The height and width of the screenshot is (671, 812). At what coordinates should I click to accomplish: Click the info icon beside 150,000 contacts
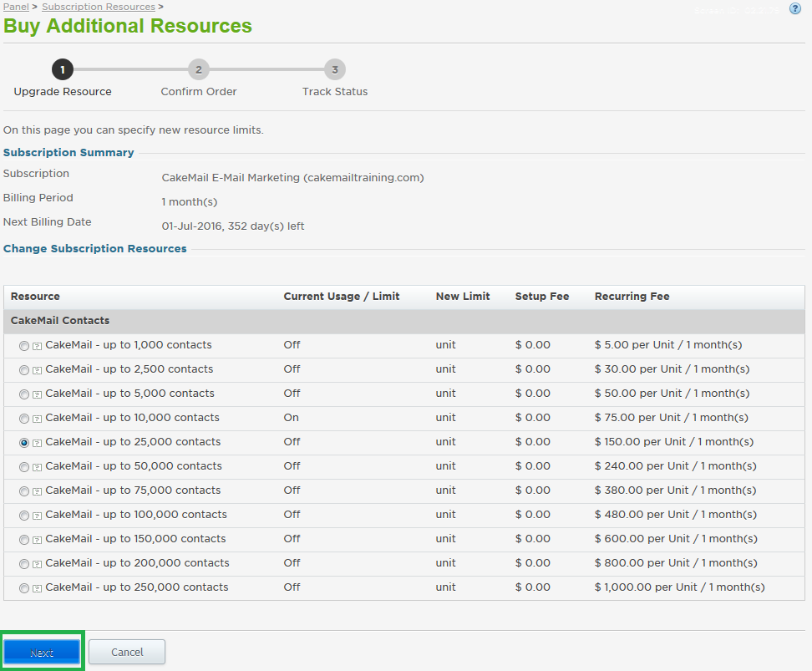click(x=38, y=540)
